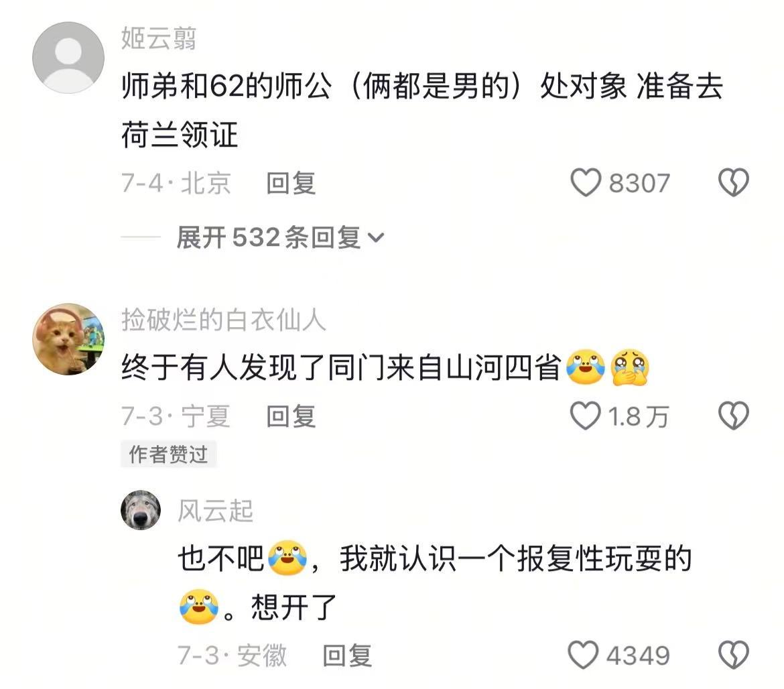Open the wolf avatar of 风云起
784x689 pixels.
click(x=141, y=510)
